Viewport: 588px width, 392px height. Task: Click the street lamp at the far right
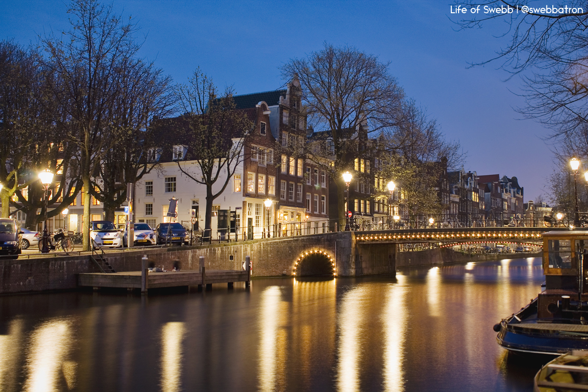pyautogui.click(x=574, y=165)
